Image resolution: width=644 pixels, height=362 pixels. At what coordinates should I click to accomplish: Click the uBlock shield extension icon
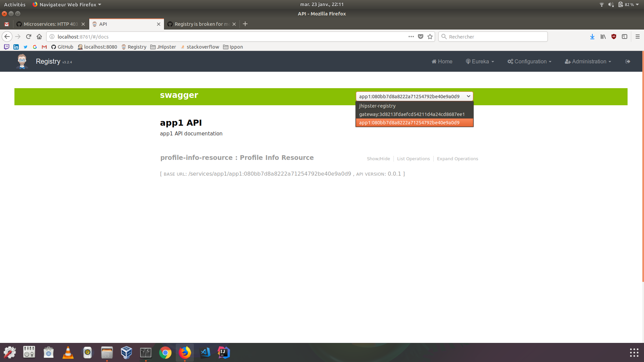pos(614,37)
